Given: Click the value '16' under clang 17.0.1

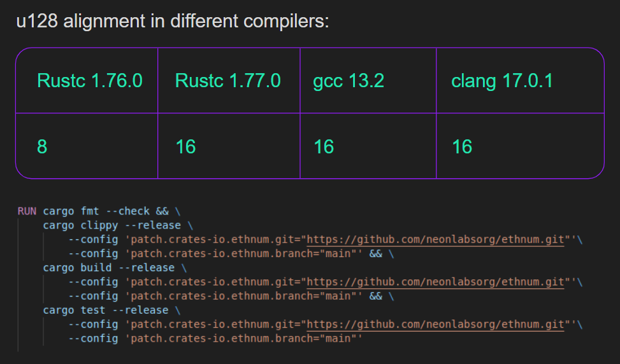Looking at the screenshot, I should click(x=462, y=147).
